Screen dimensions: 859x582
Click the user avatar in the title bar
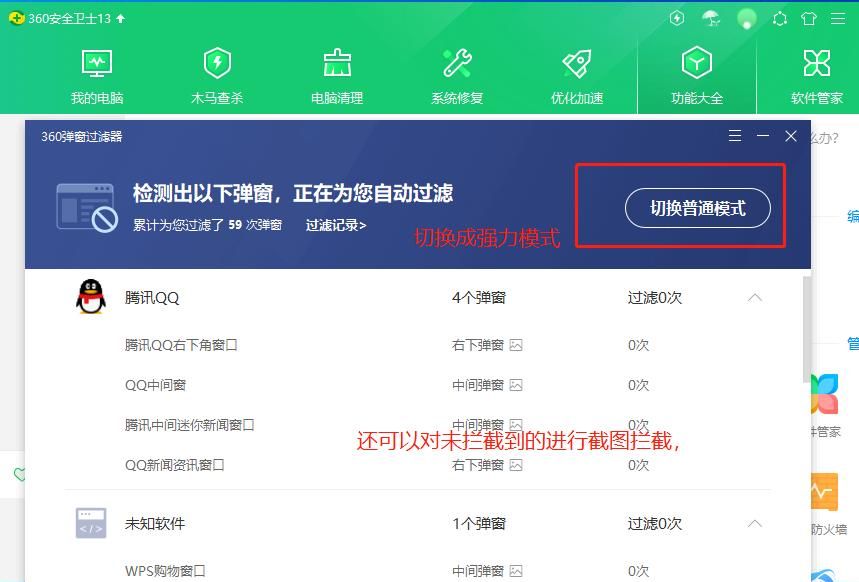(x=745, y=18)
